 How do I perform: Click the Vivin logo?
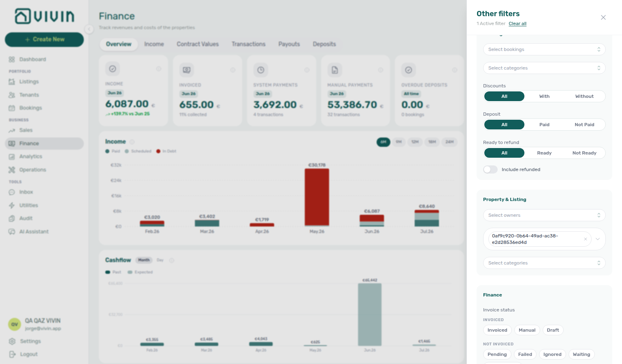[x=45, y=16]
